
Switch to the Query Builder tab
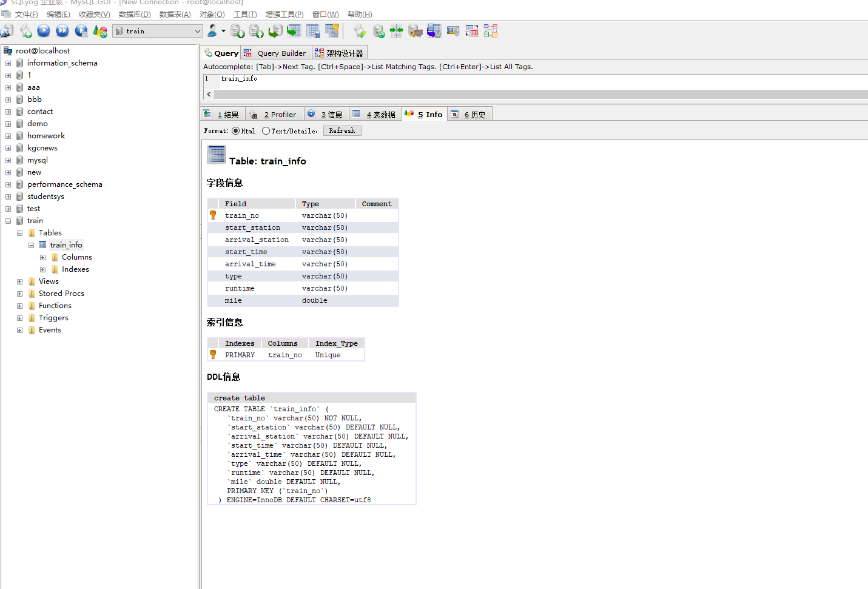[x=276, y=53]
